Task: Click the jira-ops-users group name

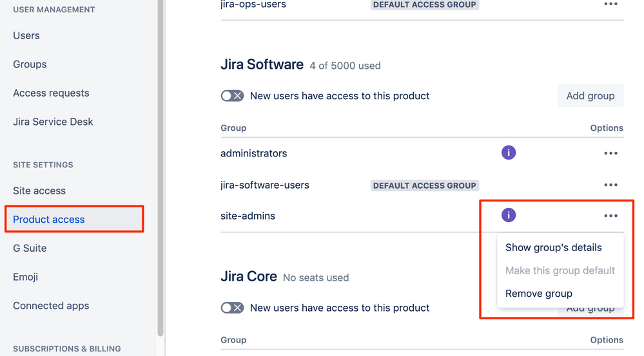Action: click(x=253, y=5)
